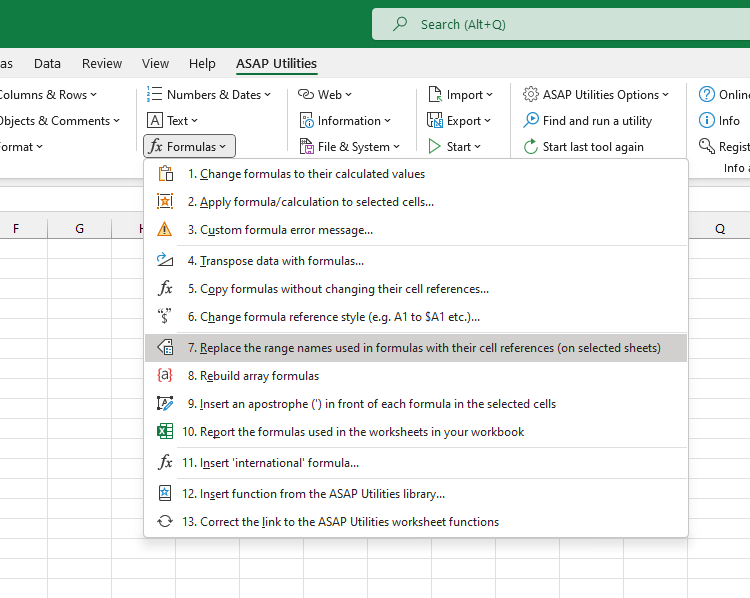Click the red {a} array formulas icon
The image size is (750, 598).
click(x=165, y=375)
